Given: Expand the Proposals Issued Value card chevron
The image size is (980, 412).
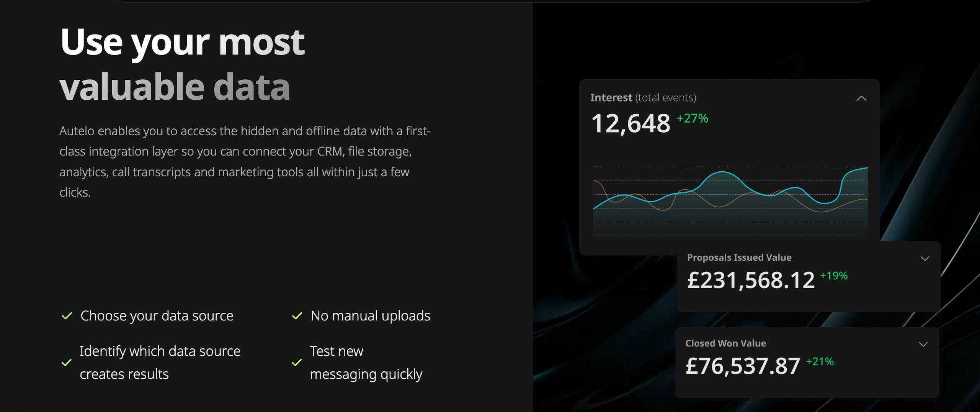Looking at the screenshot, I should coord(925,259).
